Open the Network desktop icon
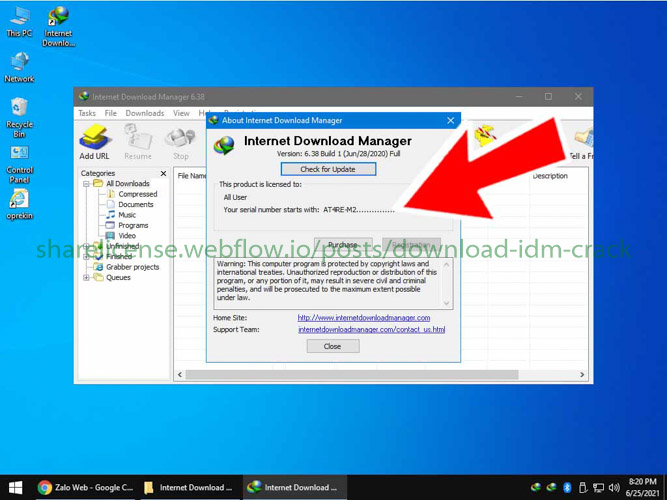The image size is (667, 500). 19,67
